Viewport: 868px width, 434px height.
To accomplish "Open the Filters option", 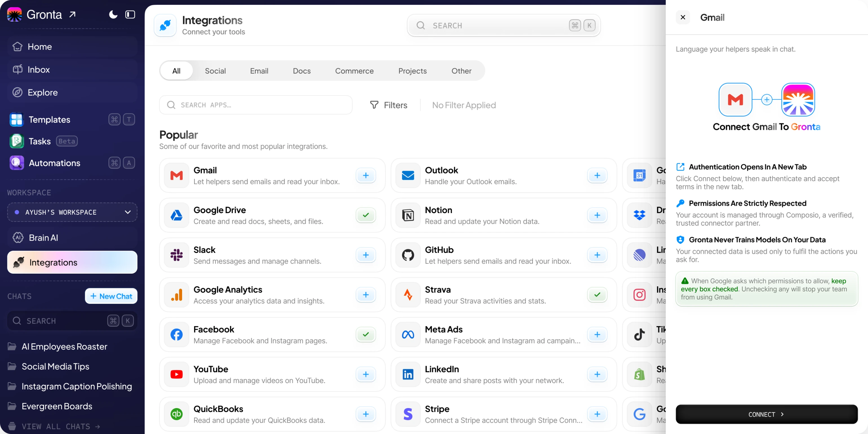I will 389,105.
